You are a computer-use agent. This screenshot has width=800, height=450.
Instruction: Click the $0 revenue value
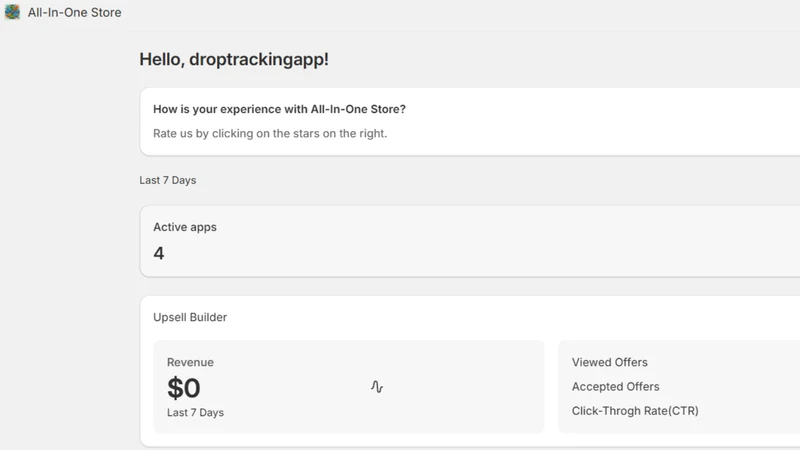[184, 388]
